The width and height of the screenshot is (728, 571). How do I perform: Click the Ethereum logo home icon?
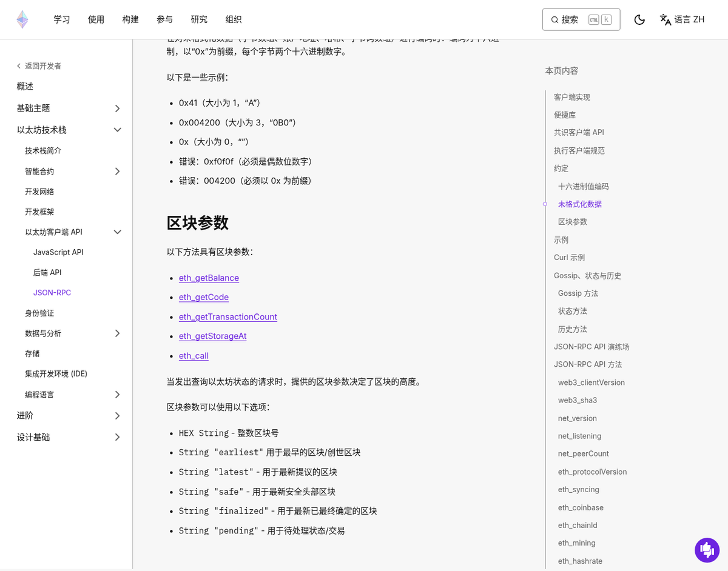[22, 19]
